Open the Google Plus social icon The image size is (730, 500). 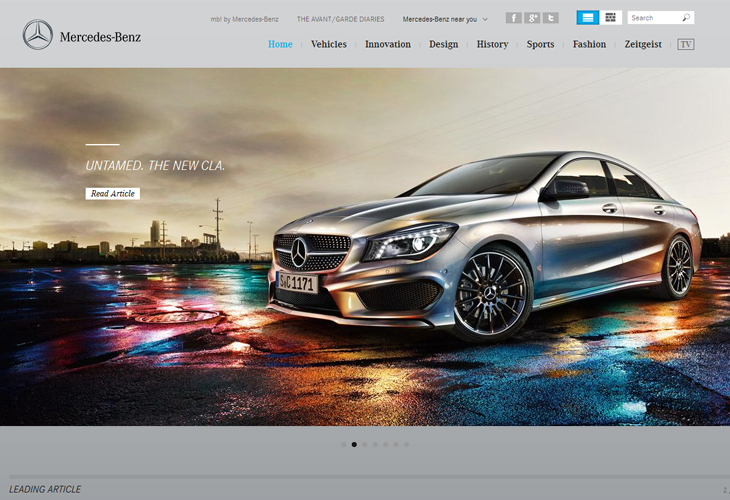coord(532,18)
